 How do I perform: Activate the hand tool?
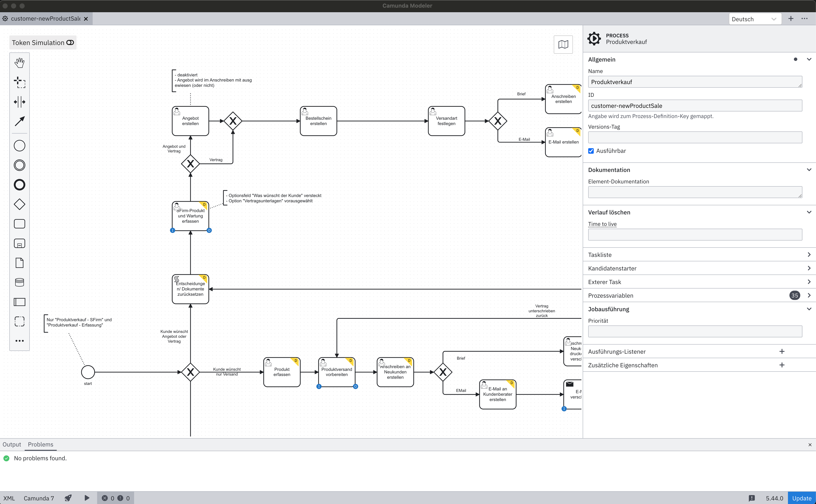coord(19,63)
